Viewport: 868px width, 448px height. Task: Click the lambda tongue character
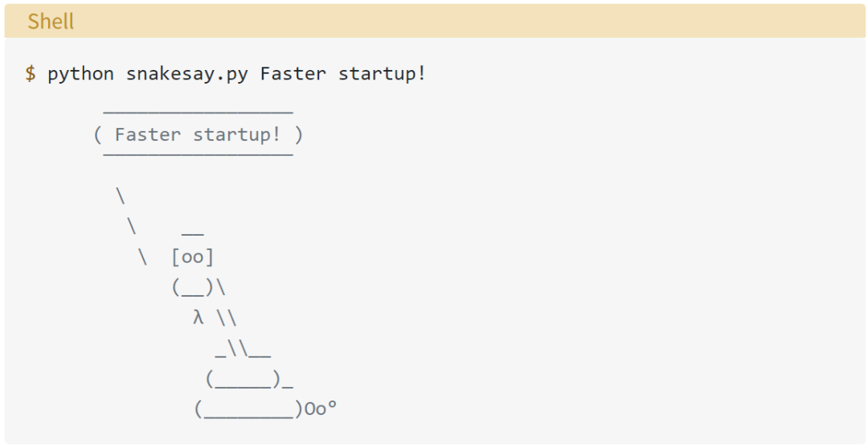click(199, 317)
